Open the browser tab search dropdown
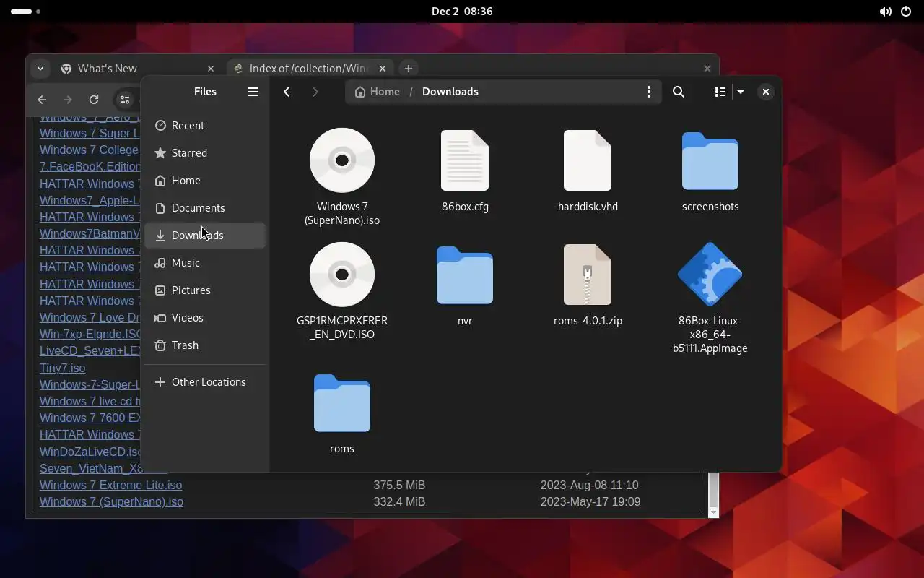The width and height of the screenshot is (924, 578). tap(40, 69)
